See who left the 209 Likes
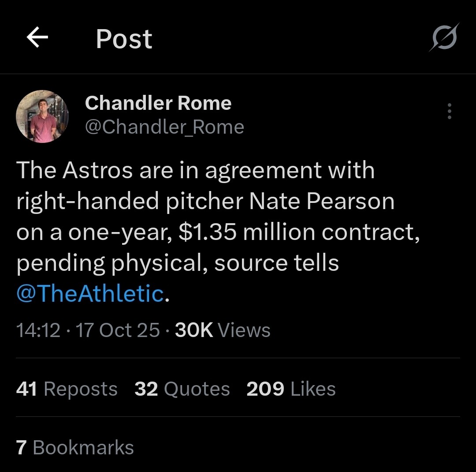 click(x=291, y=389)
